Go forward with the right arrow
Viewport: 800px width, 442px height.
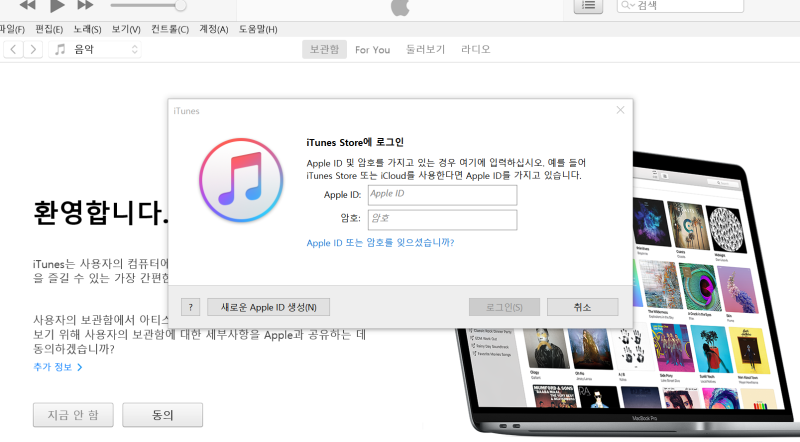coord(33,50)
